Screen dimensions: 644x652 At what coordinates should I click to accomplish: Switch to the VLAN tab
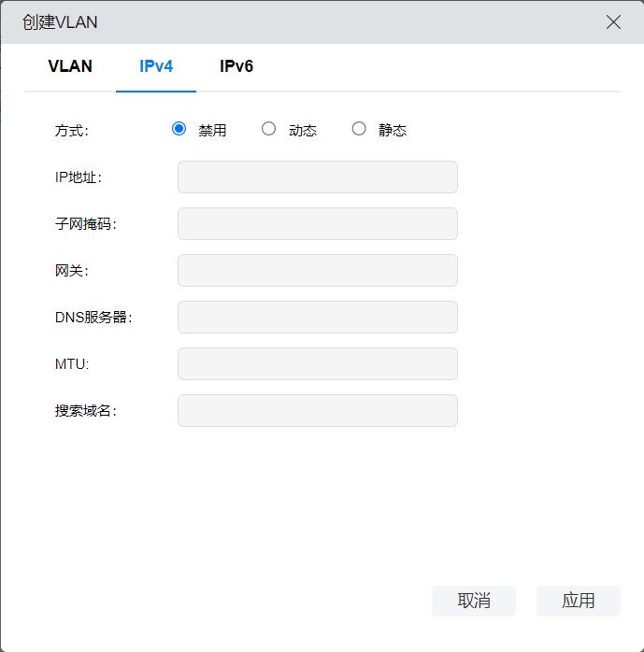click(x=70, y=66)
